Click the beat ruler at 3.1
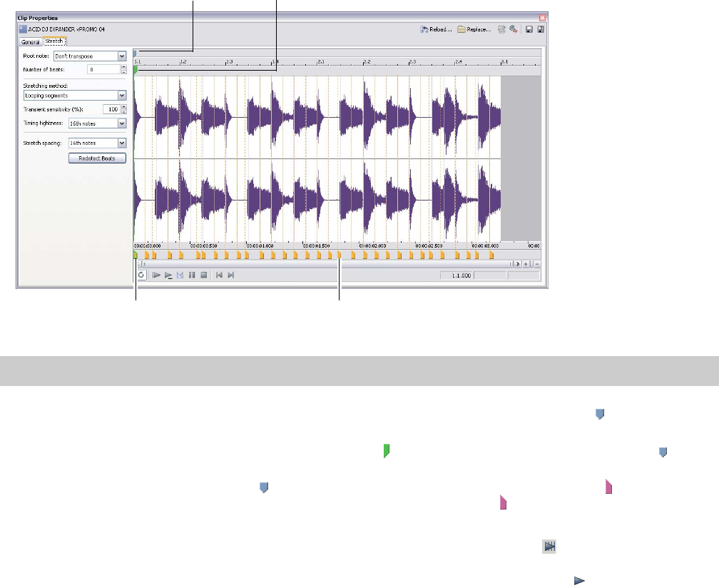 (504, 61)
